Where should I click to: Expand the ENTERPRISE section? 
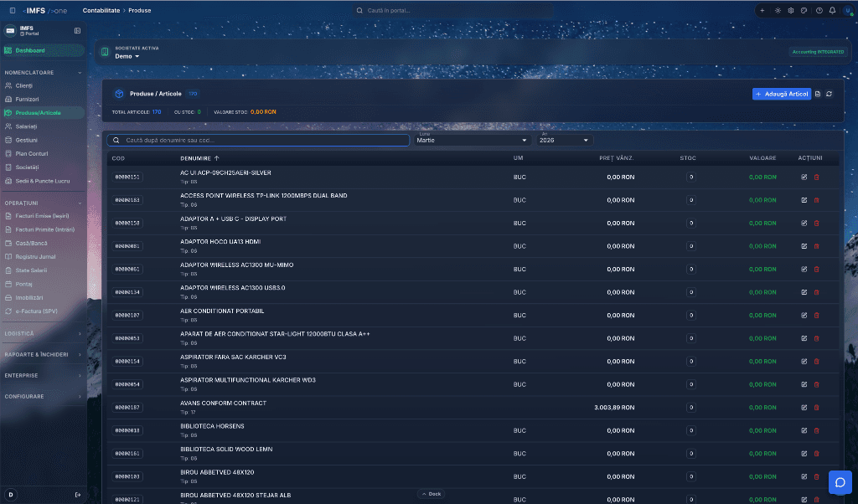coord(43,376)
